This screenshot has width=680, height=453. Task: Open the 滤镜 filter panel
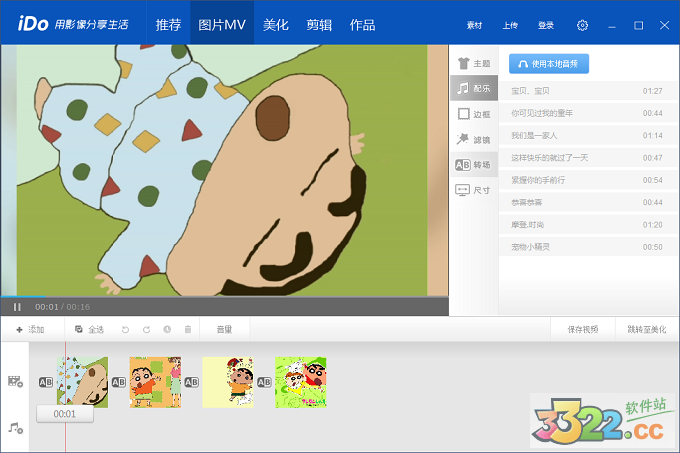(x=473, y=140)
